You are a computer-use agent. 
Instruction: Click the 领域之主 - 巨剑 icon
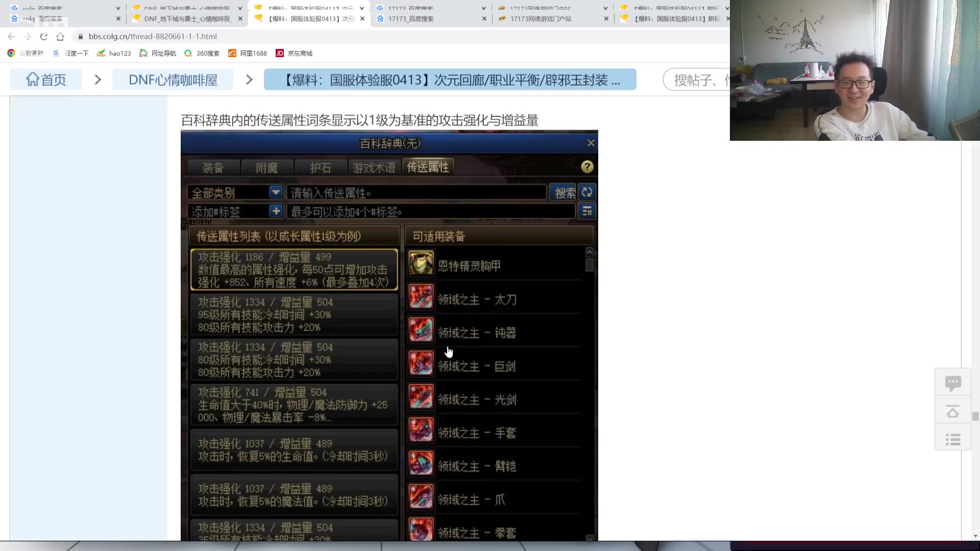[421, 364]
